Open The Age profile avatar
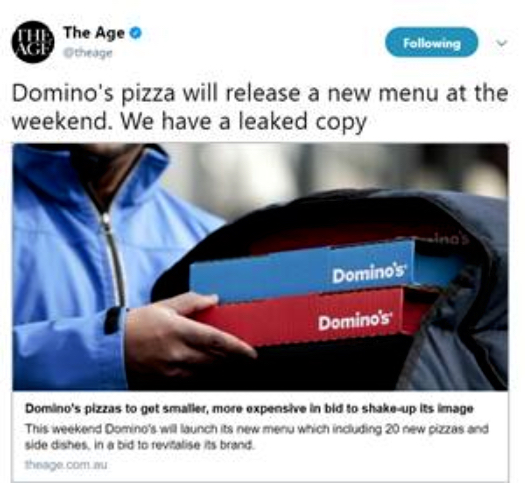This screenshot has height=483, width=525. pyautogui.click(x=32, y=42)
